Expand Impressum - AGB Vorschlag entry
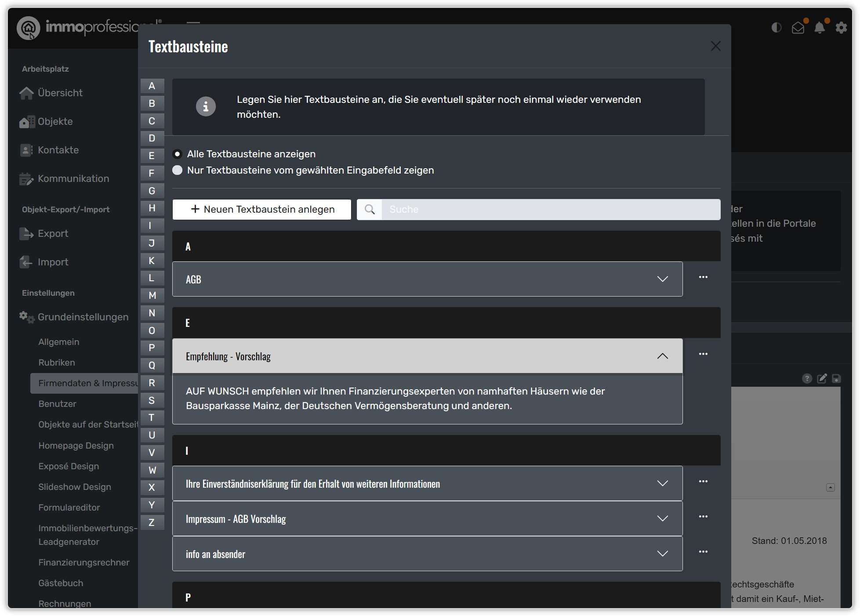 [x=427, y=519]
